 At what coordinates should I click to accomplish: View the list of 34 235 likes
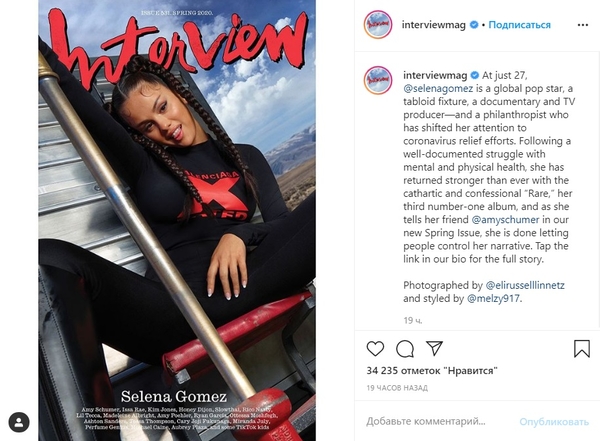click(432, 371)
